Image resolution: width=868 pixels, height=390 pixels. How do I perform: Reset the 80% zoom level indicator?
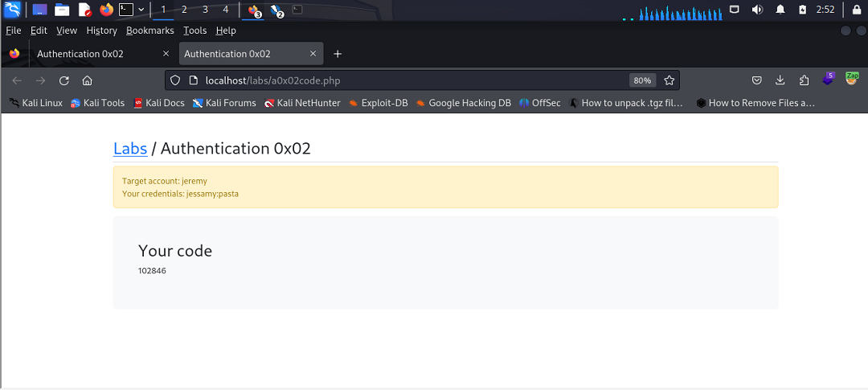pos(642,80)
